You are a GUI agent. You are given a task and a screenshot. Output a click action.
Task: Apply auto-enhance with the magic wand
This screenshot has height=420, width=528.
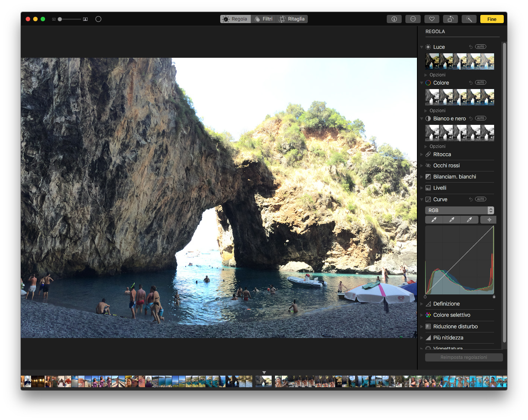[469, 19]
